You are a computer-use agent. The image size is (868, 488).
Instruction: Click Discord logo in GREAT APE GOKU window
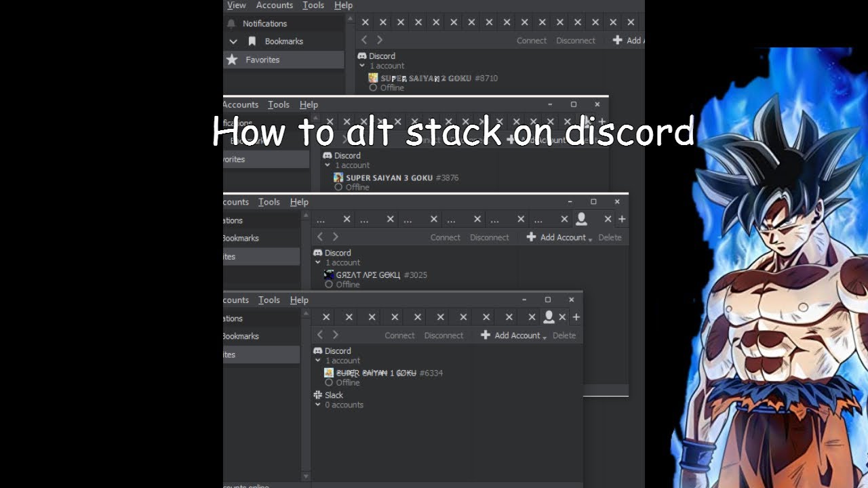pos(317,253)
